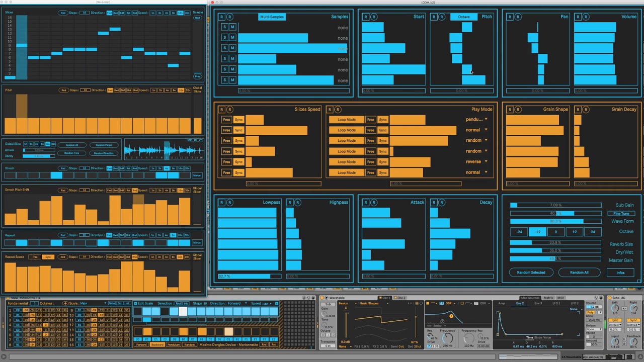This screenshot has width=644, height=362.
Task: Adjust the Sub Gain slider
Action: (x=555, y=205)
